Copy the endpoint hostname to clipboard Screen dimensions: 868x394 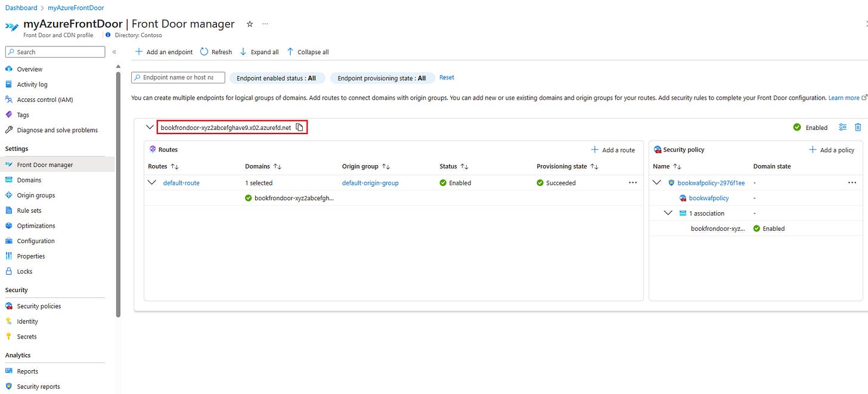(x=300, y=128)
